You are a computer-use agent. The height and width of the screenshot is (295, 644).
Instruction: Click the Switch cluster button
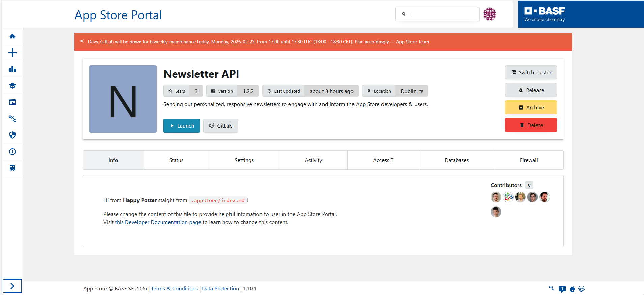click(531, 72)
